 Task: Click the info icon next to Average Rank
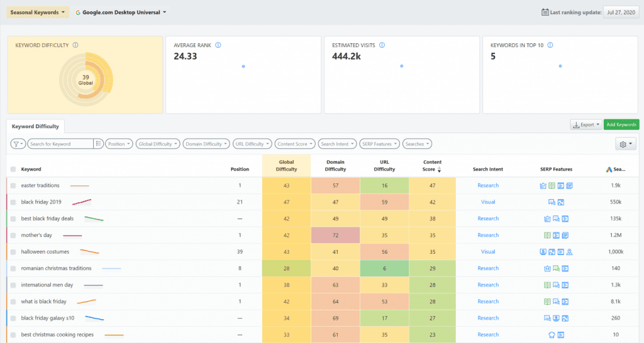pyautogui.click(x=218, y=45)
